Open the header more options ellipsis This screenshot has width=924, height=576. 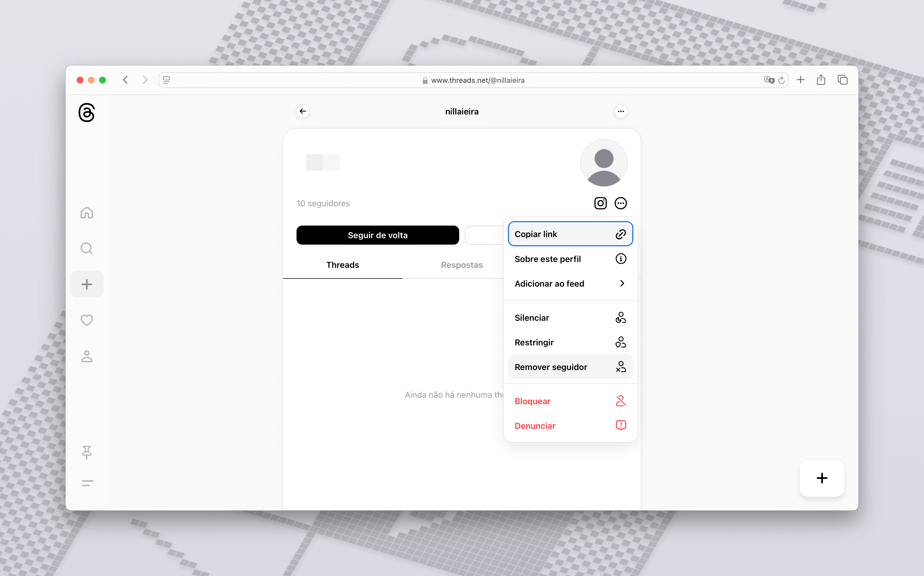click(621, 111)
